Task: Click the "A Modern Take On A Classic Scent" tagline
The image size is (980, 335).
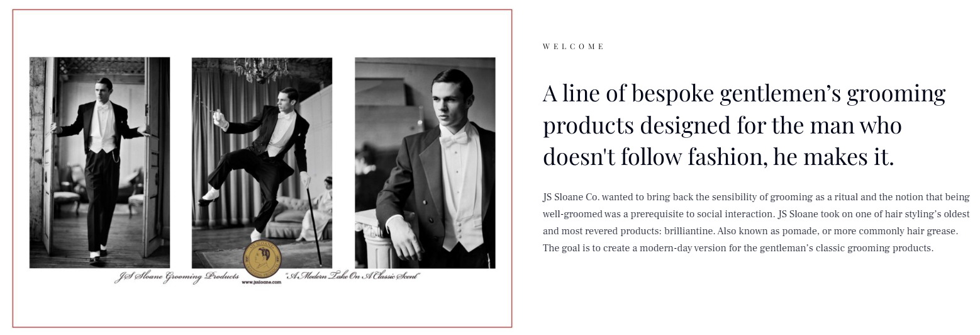Action: coord(352,276)
